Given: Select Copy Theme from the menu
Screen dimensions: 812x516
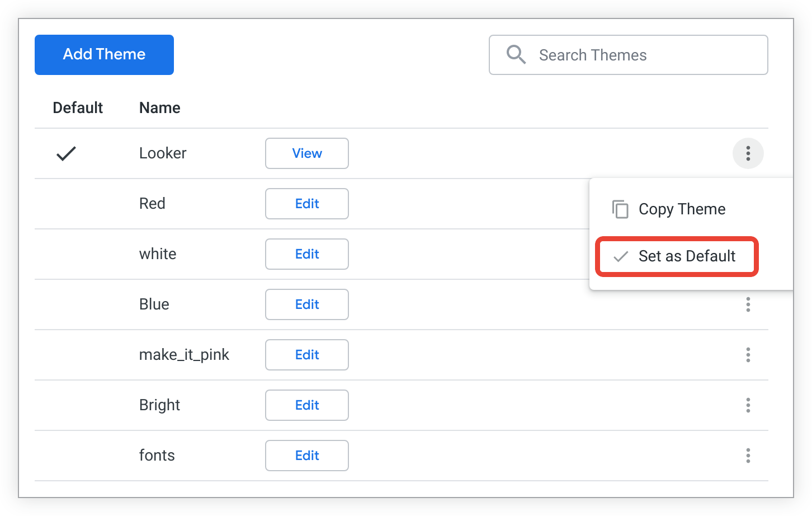Looking at the screenshot, I should (x=681, y=209).
